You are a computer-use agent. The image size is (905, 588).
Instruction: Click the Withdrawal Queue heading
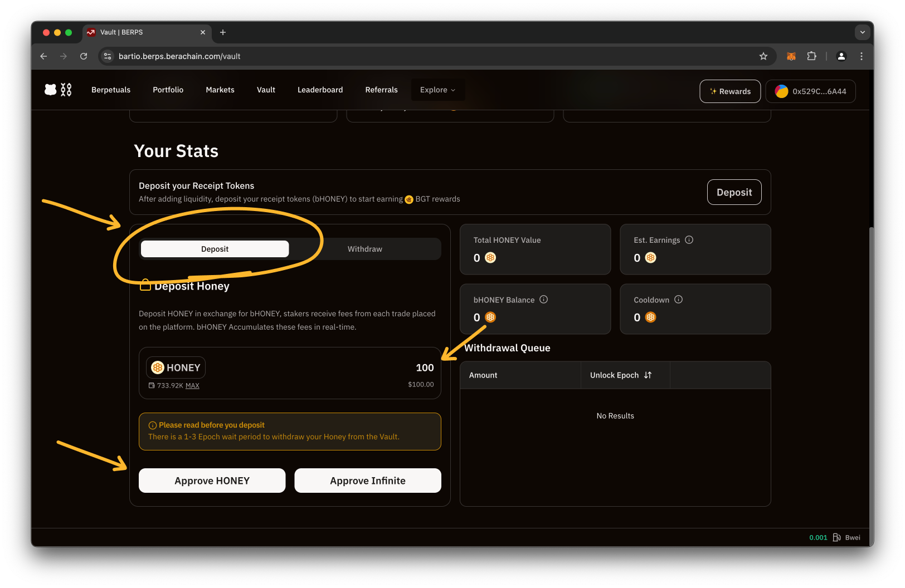(507, 348)
